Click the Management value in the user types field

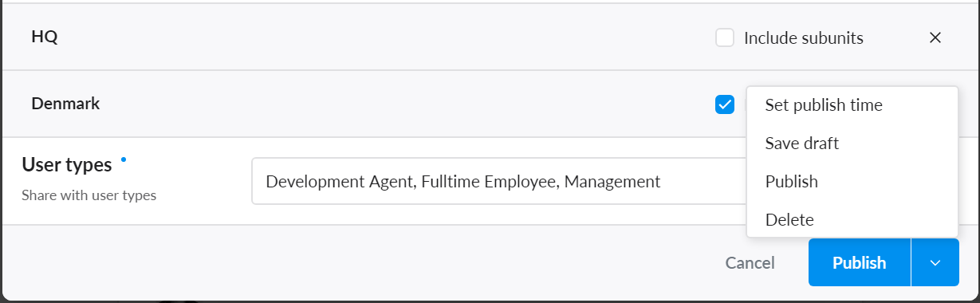pos(612,182)
